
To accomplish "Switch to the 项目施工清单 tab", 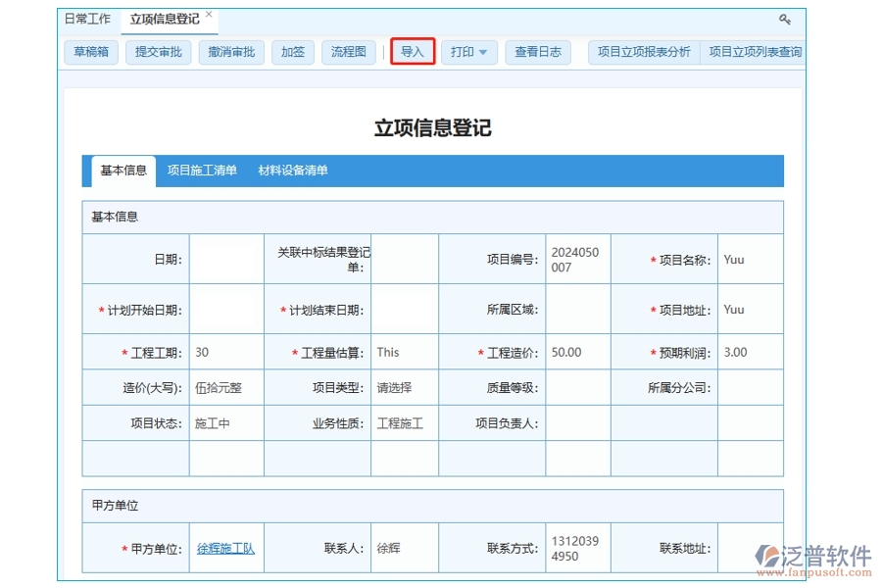I will 202,170.
